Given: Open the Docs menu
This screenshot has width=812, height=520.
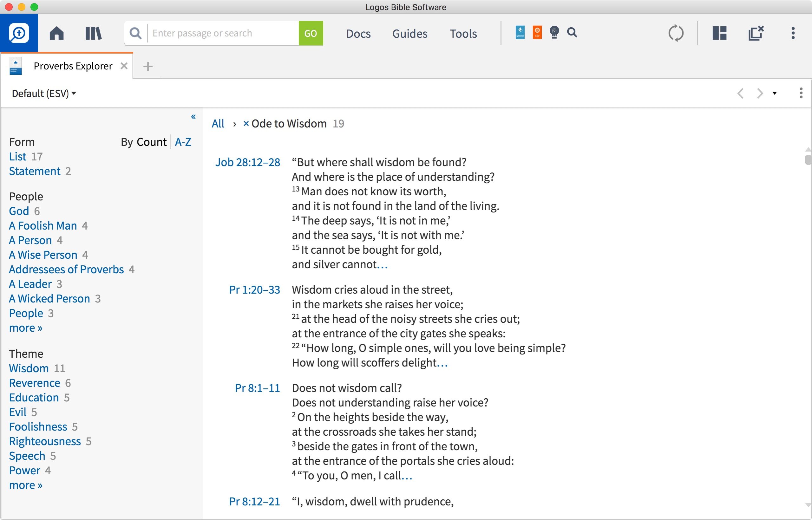Looking at the screenshot, I should pyautogui.click(x=358, y=33).
